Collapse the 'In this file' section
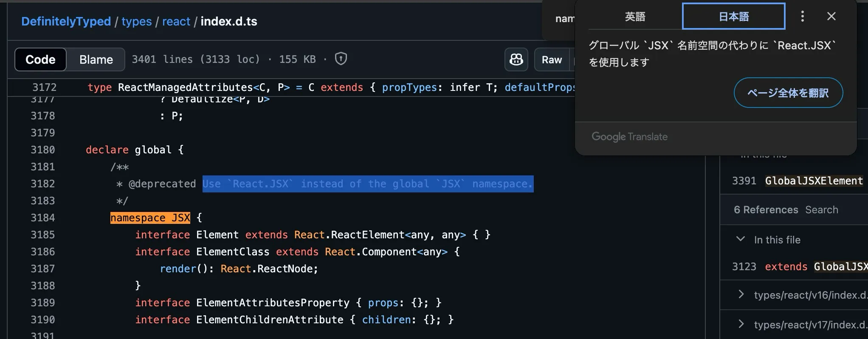This screenshot has height=339, width=868. pyautogui.click(x=741, y=239)
